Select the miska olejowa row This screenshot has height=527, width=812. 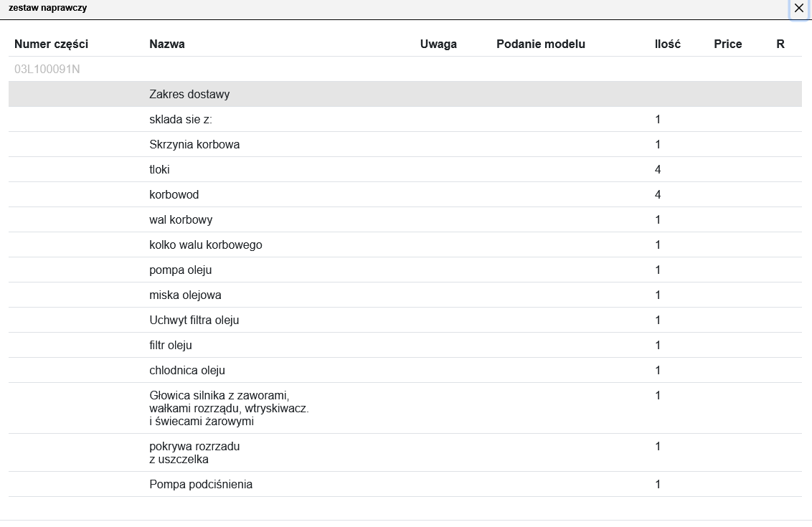[x=185, y=295]
